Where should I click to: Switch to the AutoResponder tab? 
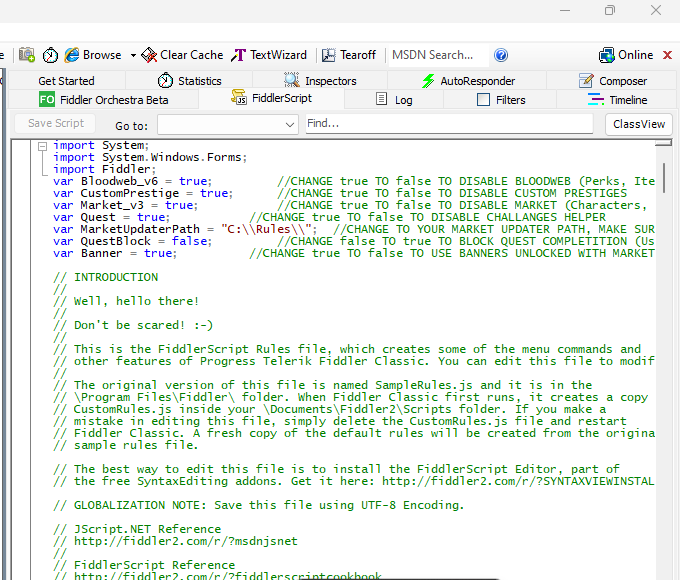click(x=468, y=81)
